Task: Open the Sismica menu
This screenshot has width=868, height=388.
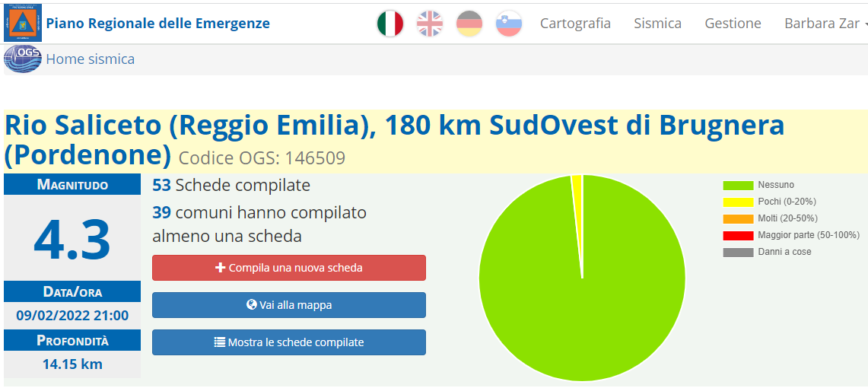Action: pyautogui.click(x=657, y=24)
